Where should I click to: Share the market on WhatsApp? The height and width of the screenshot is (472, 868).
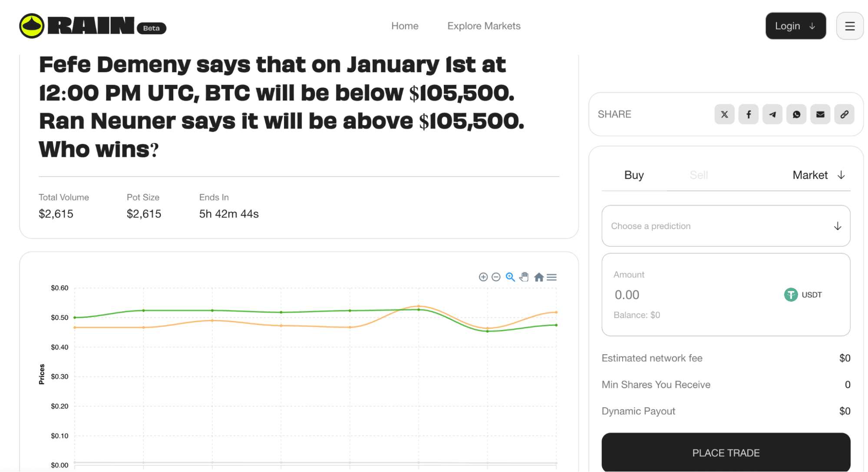coord(796,114)
